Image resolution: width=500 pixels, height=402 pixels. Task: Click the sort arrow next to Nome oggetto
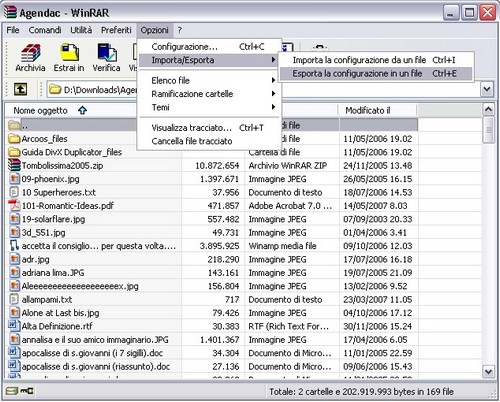coord(82,110)
